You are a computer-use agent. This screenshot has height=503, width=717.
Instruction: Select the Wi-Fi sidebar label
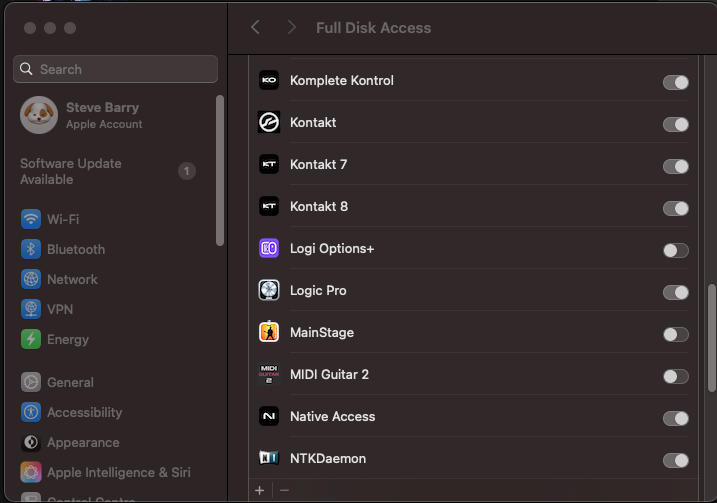63,219
